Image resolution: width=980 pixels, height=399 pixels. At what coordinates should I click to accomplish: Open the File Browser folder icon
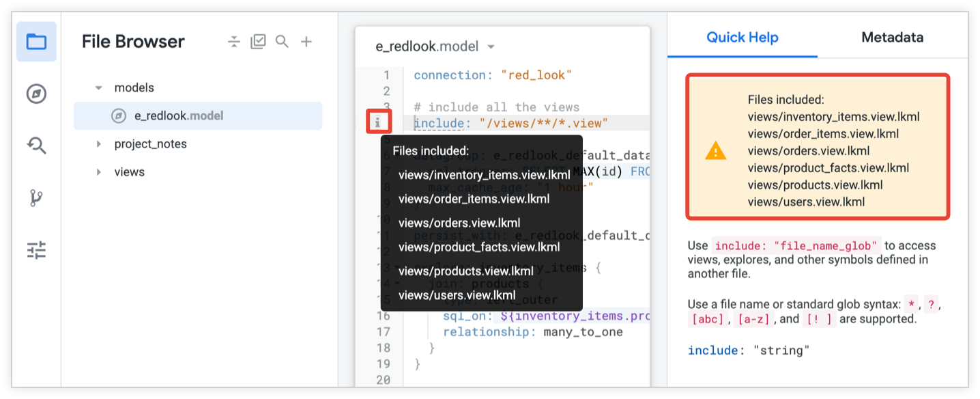pyautogui.click(x=36, y=42)
